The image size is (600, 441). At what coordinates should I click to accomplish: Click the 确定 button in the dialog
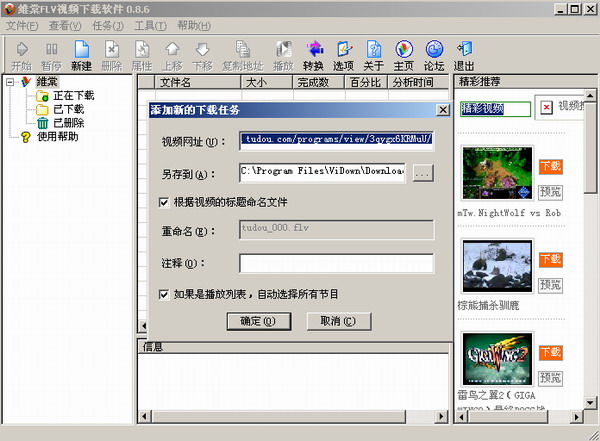pyautogui.click(x=258, y=321)
